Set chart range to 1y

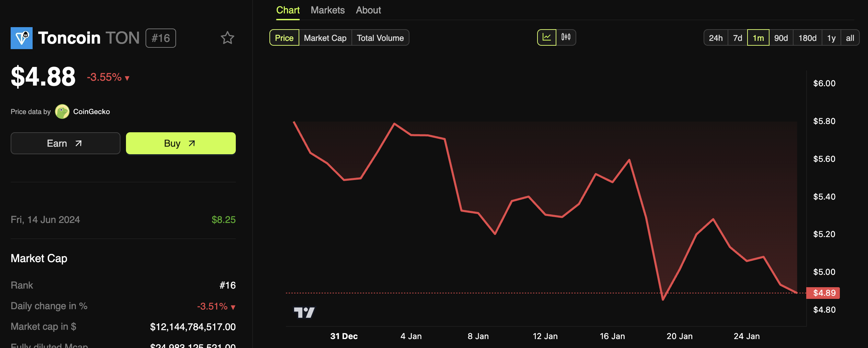(831, 38)
